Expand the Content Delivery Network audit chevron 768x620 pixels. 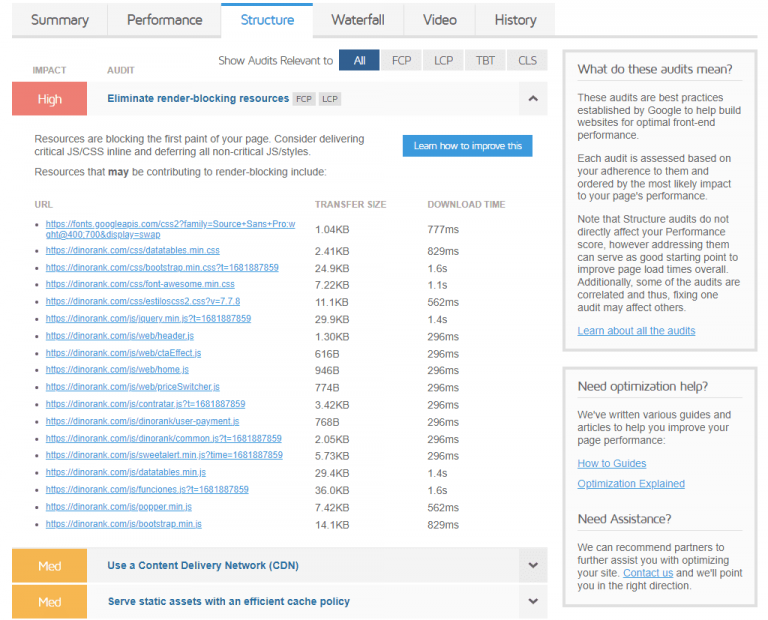point(533,566)
